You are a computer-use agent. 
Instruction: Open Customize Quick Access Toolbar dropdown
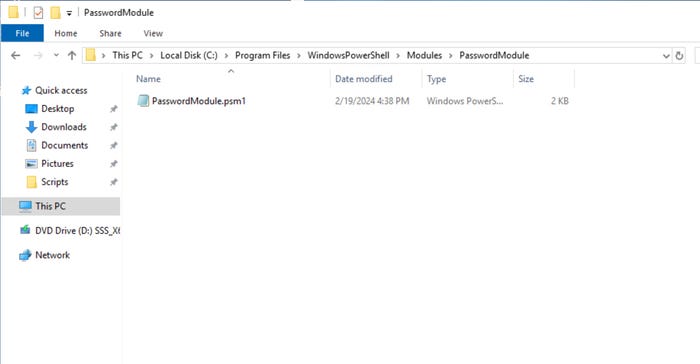[x=69, y=13]
